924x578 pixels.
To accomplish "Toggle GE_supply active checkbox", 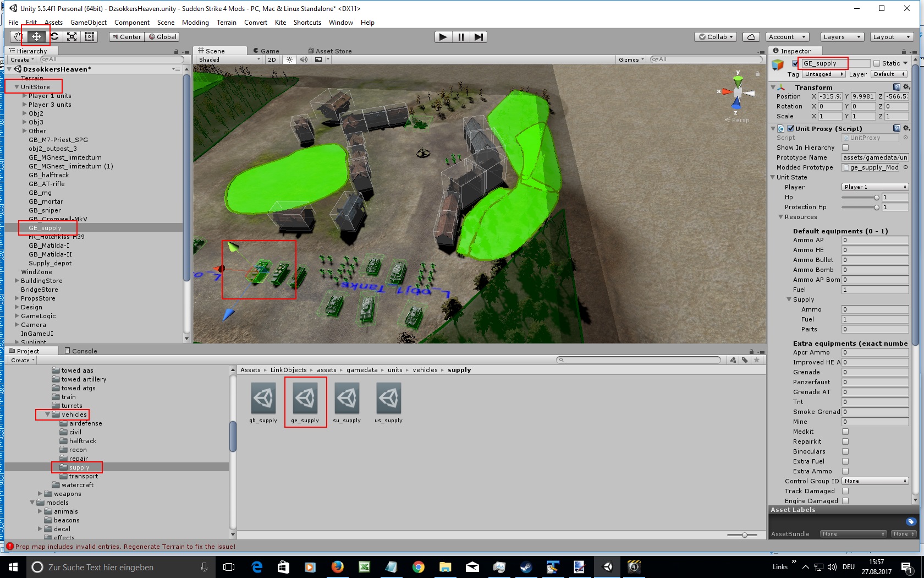I will (x=795, y=63).
